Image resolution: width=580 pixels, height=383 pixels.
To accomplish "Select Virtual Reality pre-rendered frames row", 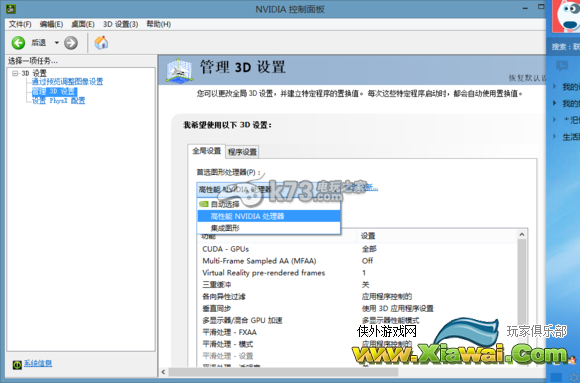I will [357, 273].
